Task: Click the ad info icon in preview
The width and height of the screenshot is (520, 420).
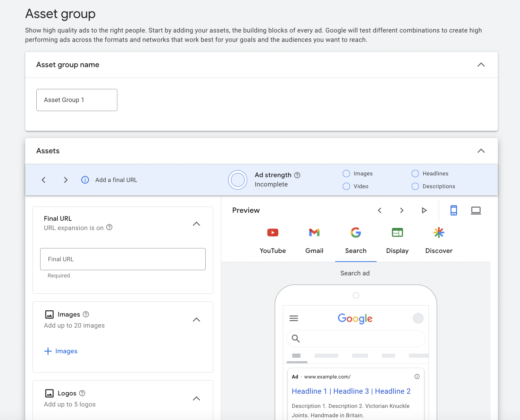Action: pyautogui.click(x=417, y=377)
